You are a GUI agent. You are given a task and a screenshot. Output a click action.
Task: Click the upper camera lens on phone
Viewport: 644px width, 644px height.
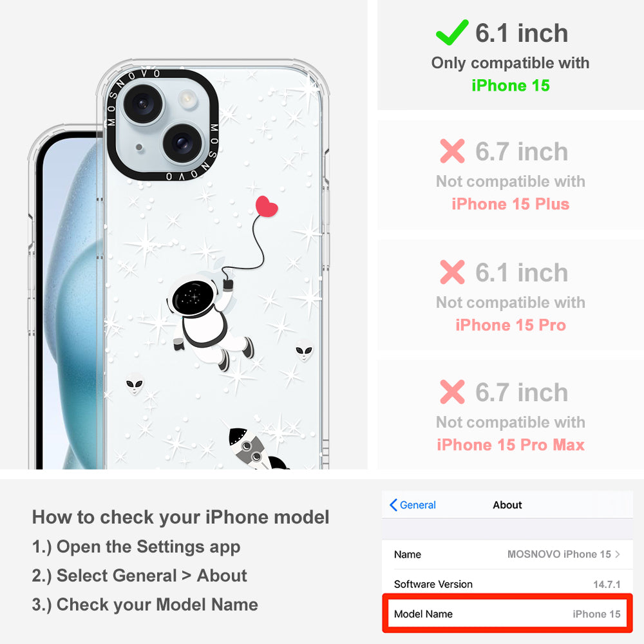[x=144, y=104]
